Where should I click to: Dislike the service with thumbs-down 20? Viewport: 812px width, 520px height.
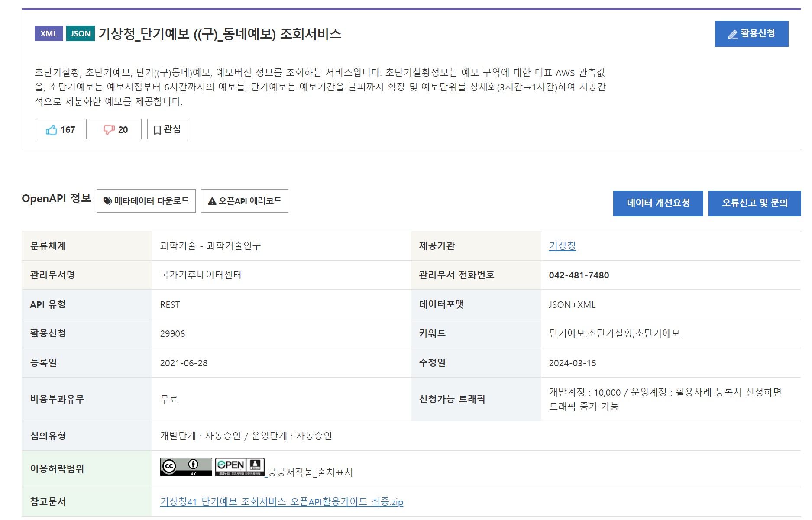coord(116,129)
